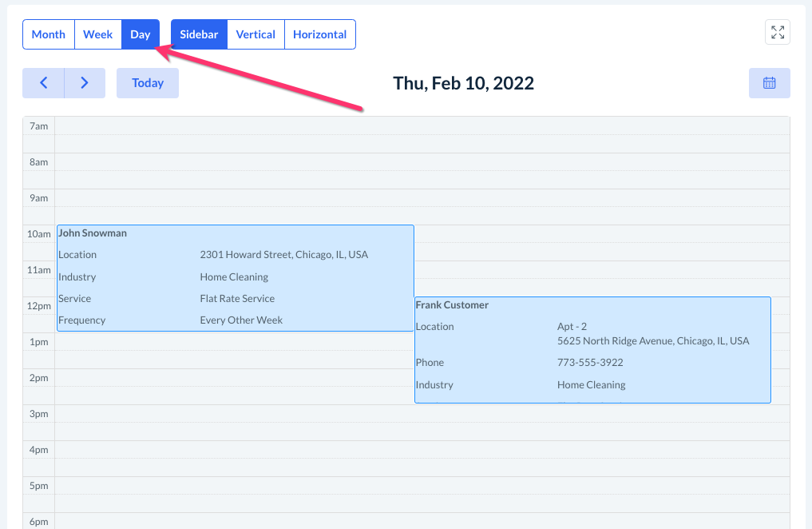Click the Thu, Feb 10, 2022 heading

(x=463, y=83)
